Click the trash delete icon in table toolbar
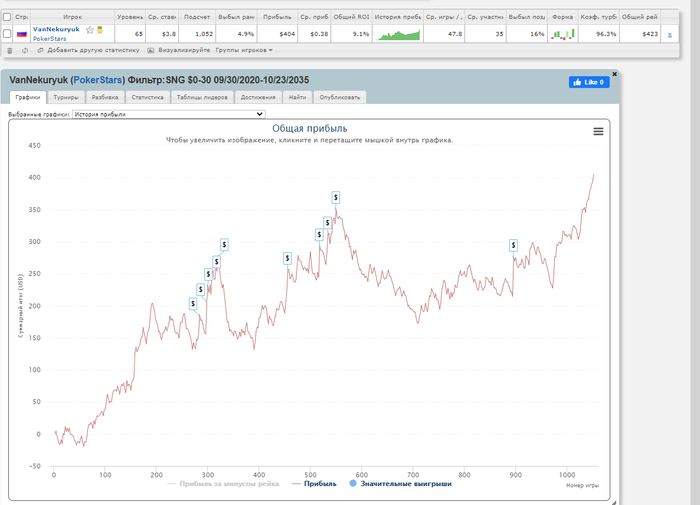 pyautogui.click(x=9, y=50)
